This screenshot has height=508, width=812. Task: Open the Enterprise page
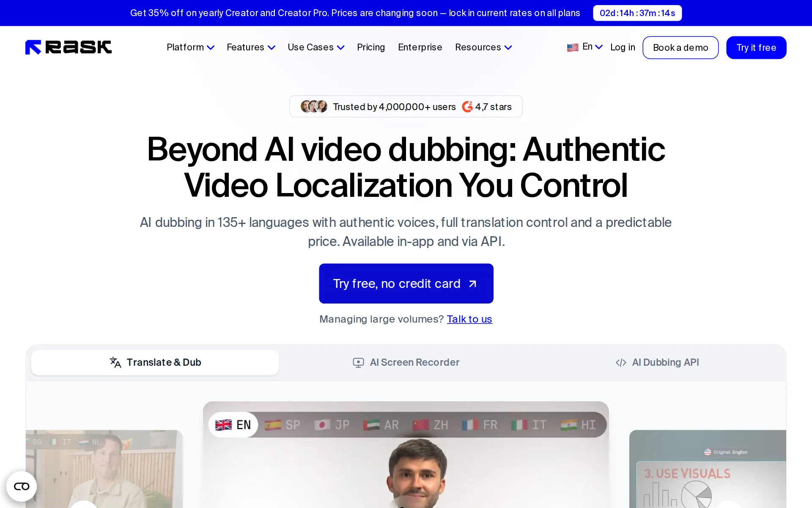pyautogui.click(x=420, y=47)
